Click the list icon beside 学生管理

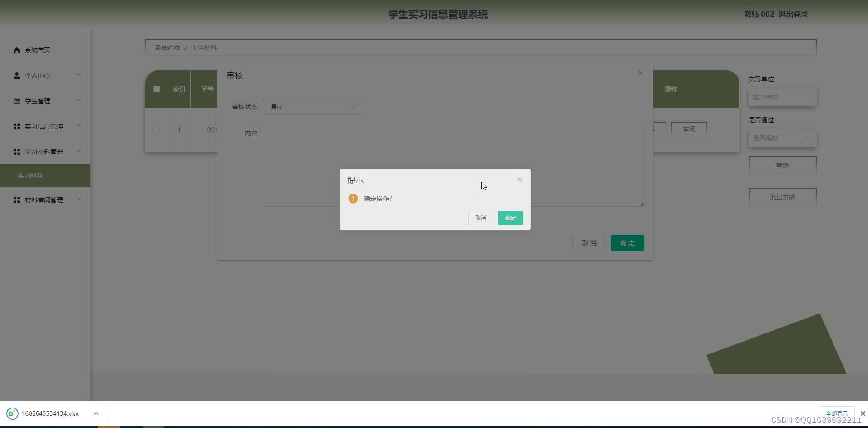17,101
